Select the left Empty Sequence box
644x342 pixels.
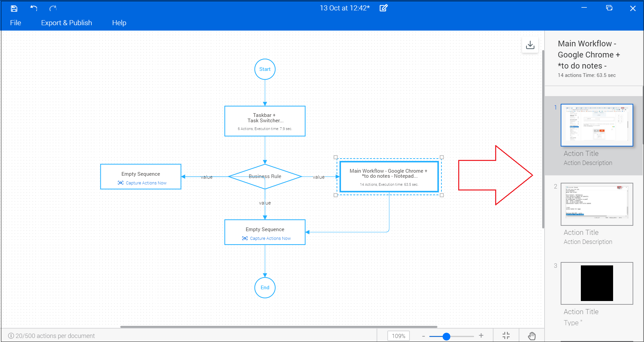pyautogui.click(x=141, y=177)
